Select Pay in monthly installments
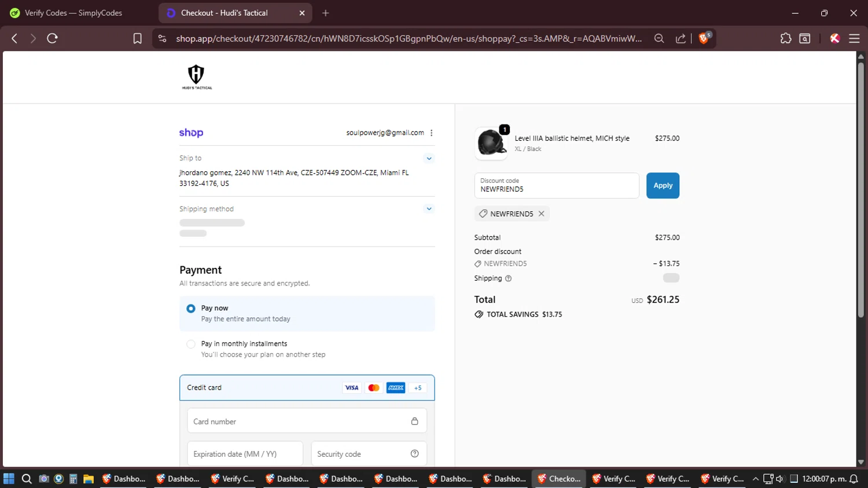This screenshot has height=488, width=868. 191,344
